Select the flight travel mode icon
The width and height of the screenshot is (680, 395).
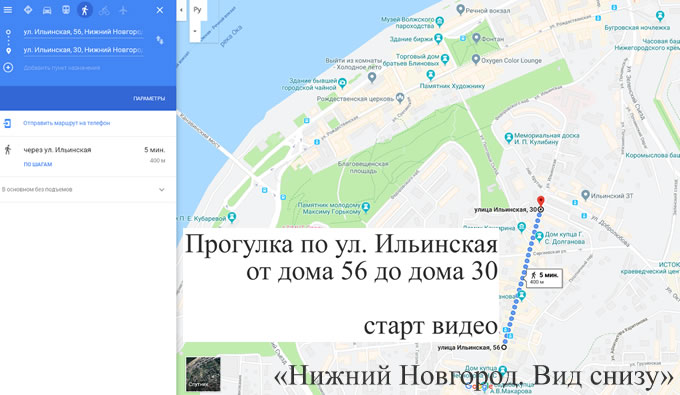123,10
